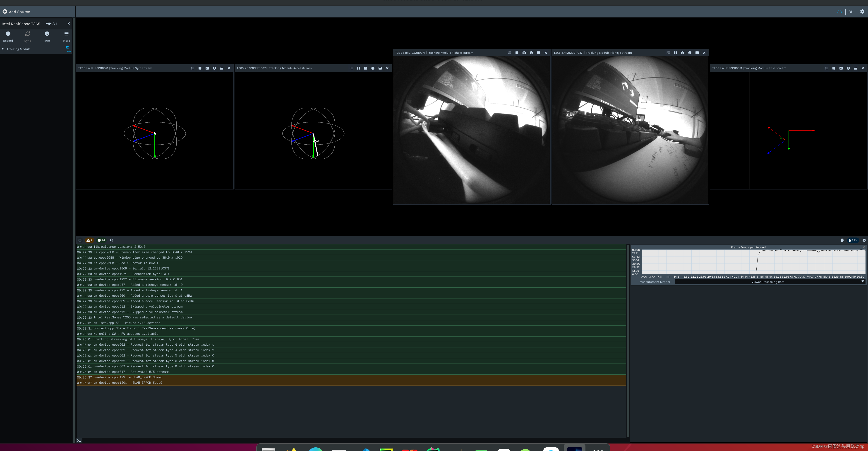
Task: Open log search magnifier icon
Action: click(x=112, y=240)
